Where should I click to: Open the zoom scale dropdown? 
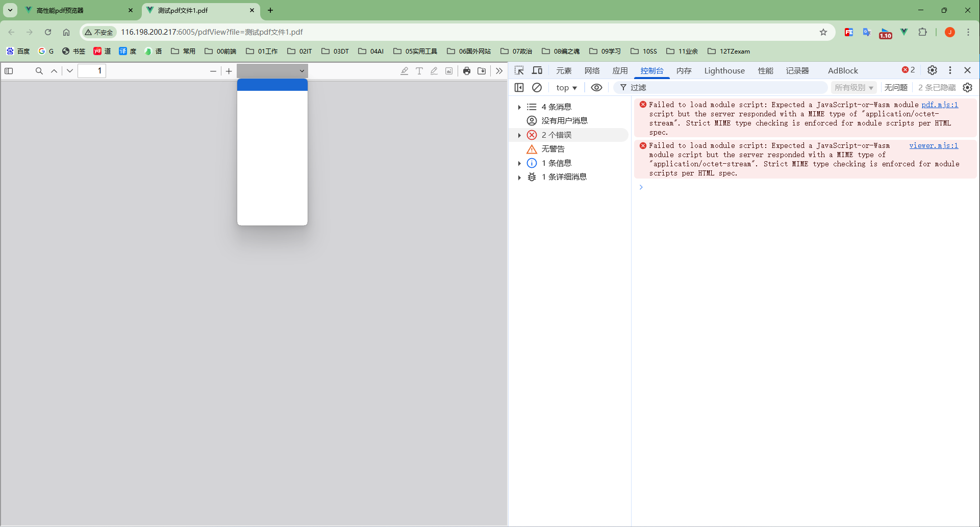[x=272, y=71]
